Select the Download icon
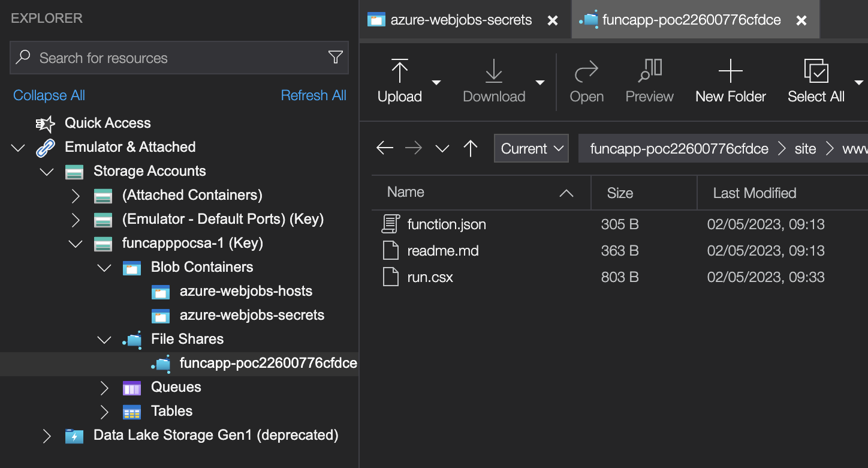This screenshot has height=468, width=868. coord(493,71)
